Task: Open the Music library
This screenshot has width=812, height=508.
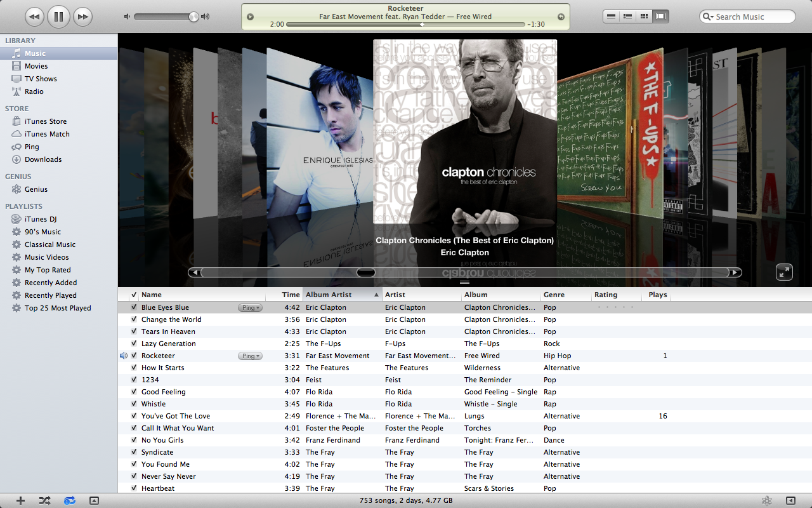Action: pyautogui.click(x=58, y=53)
